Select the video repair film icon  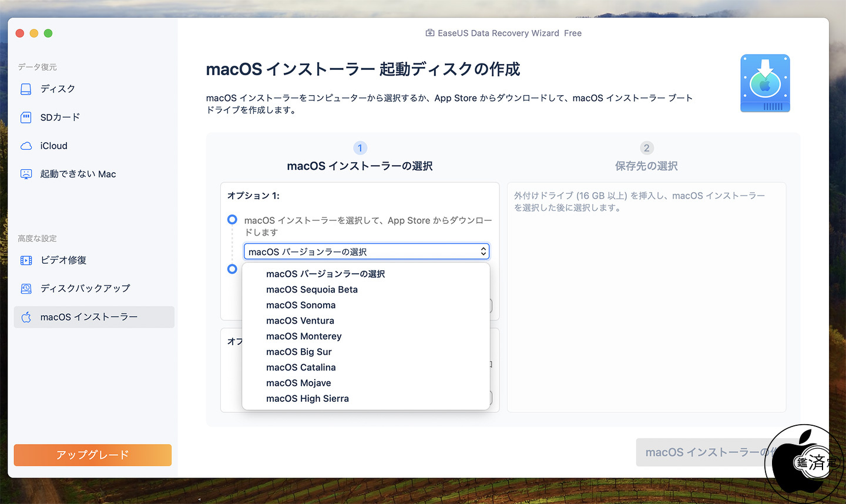tap(26, 260)
